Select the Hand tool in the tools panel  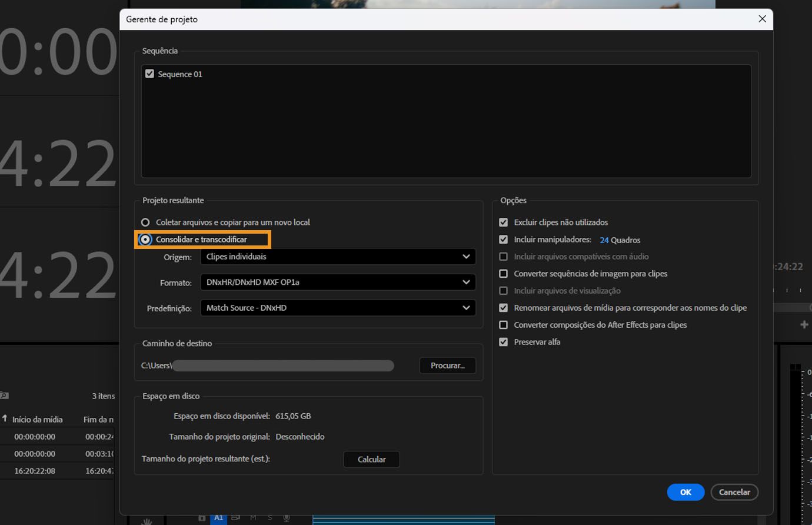[147, 521]
